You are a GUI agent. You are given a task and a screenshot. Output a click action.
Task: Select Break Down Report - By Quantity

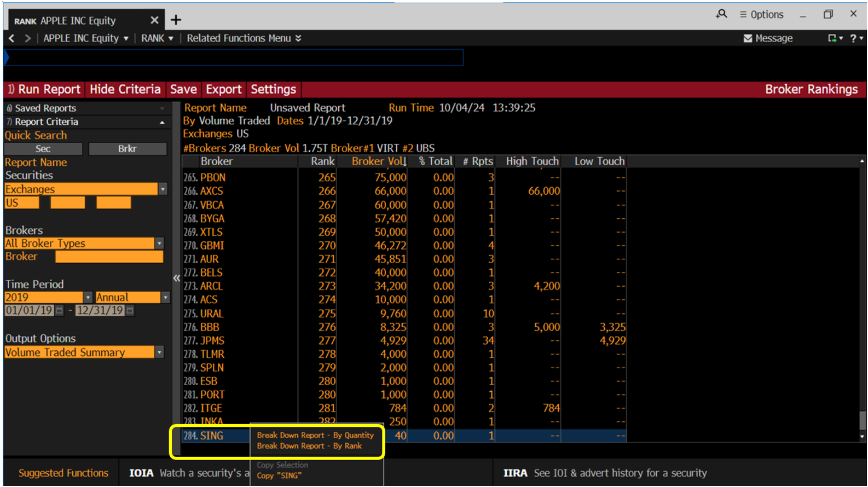click(x=315, y=436)
